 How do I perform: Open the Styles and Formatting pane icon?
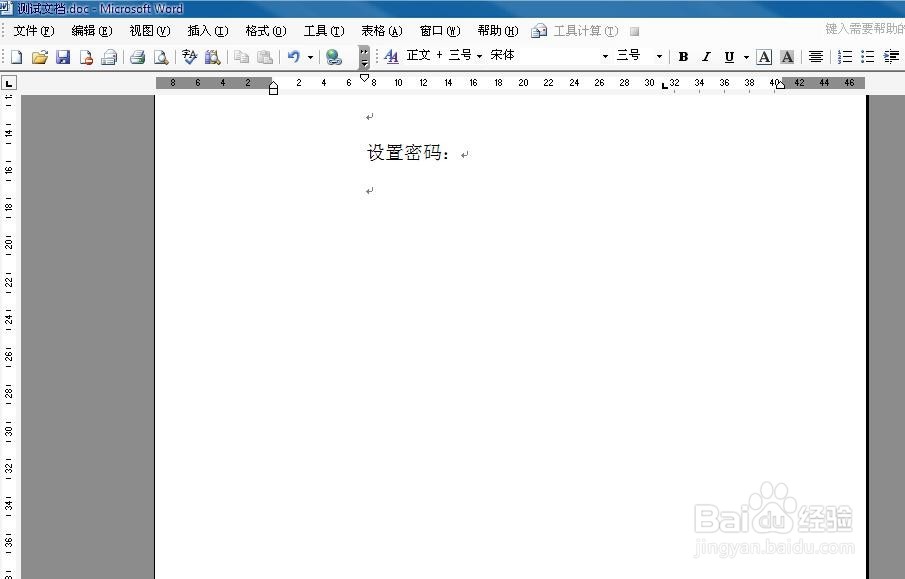[391, 56]
